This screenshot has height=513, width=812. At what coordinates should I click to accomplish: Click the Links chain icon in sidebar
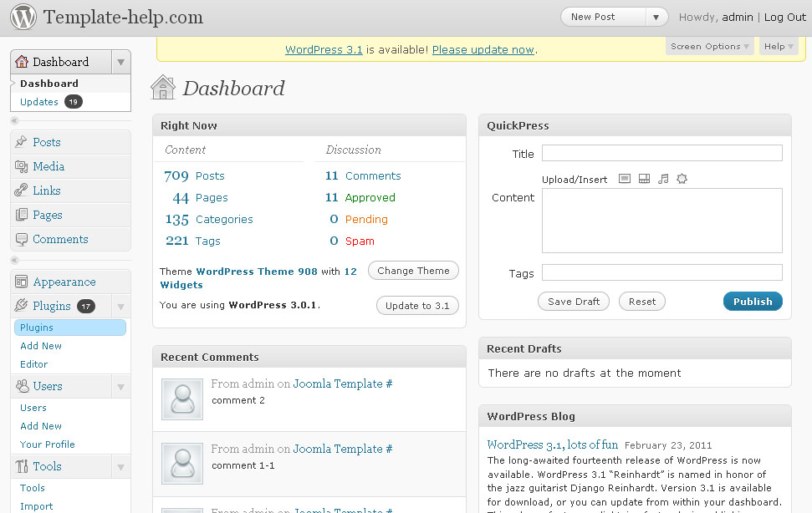click(22, 190)
